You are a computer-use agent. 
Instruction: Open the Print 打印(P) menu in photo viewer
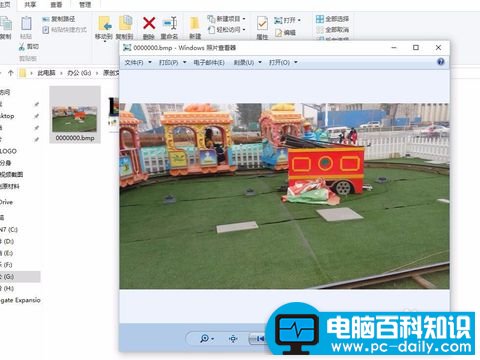click(x=173, y=62)
